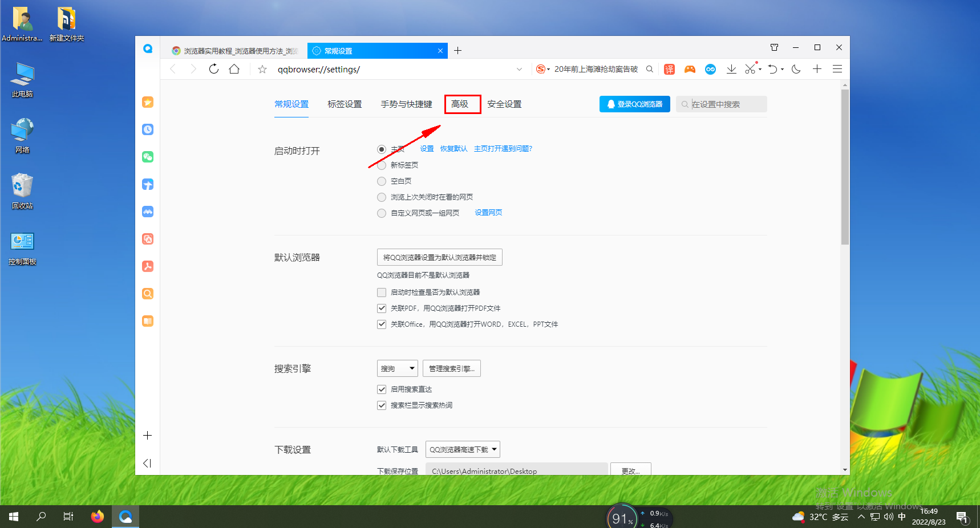The height and width of the screenshot is (528, 980).
Task: Enable 启动时检查是否为默认浏览器 checkbox
Action: [x=382, y=293]
